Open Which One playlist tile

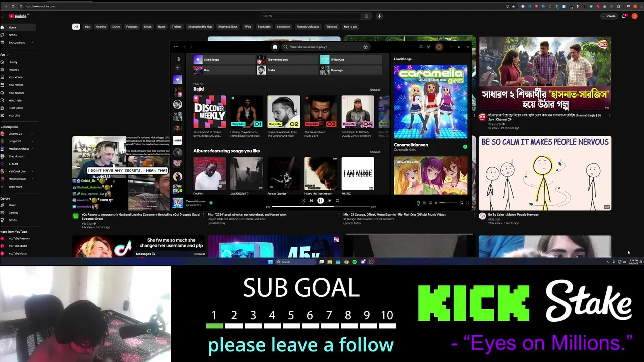point(351,60)
